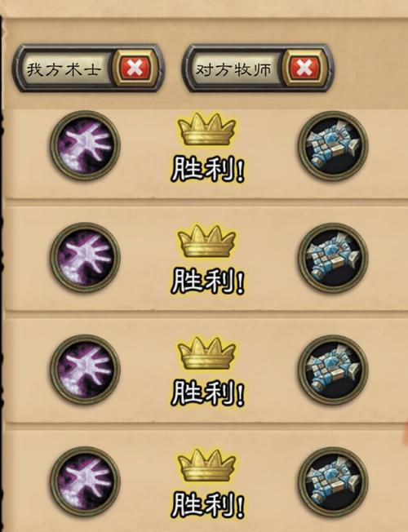Select the 对方牧师 filter label
The width and height of the screenshot is (408, 532).
pyautogui.click(x=233, y=69)
